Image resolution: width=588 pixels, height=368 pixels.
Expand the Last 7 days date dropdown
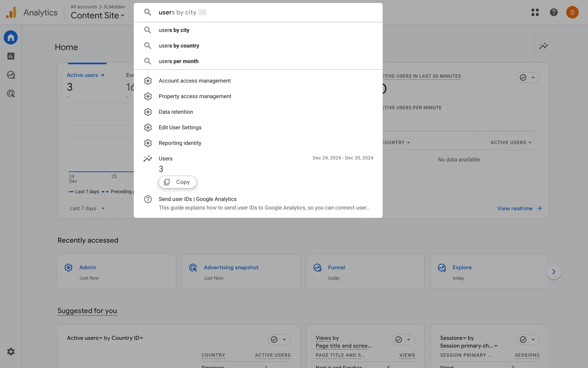pyautogui.click(x=87, y=208)
